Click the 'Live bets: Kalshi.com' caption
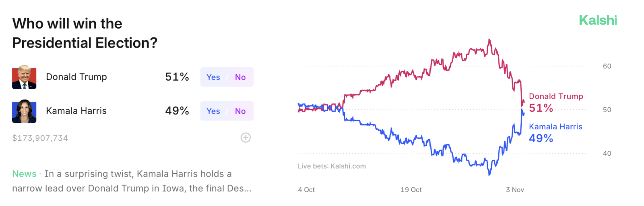This screenshot has height=206, width=644. coord(332,166)
